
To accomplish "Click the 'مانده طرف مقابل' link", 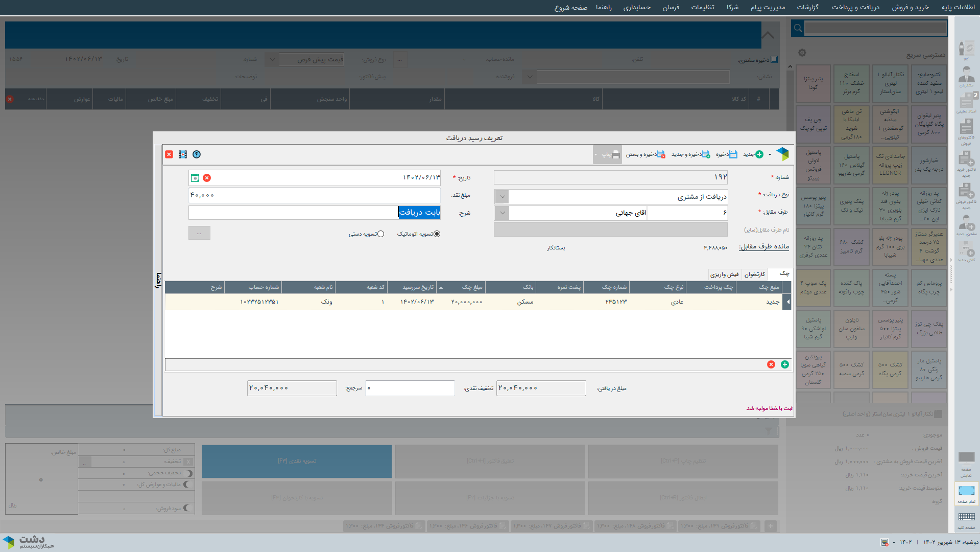I will [x=763, y=246].
